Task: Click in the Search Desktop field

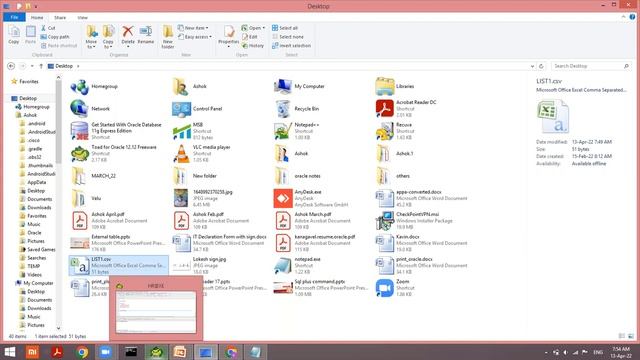Action: coord(591,66)
